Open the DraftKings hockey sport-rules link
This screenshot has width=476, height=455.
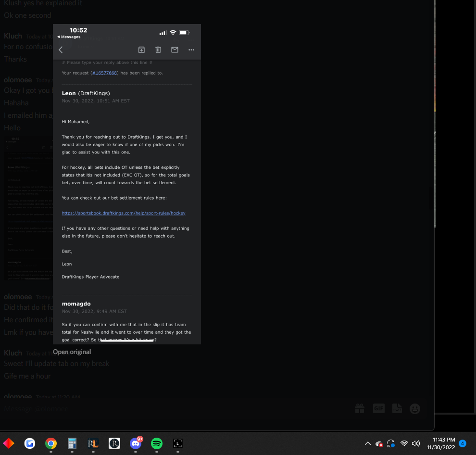[124, 213]
